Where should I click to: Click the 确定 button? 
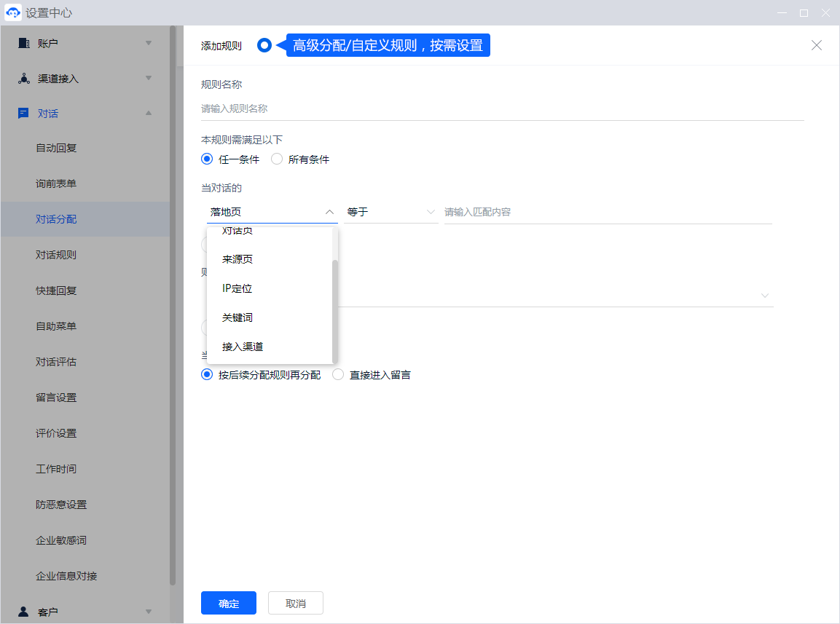coord(229,603)
